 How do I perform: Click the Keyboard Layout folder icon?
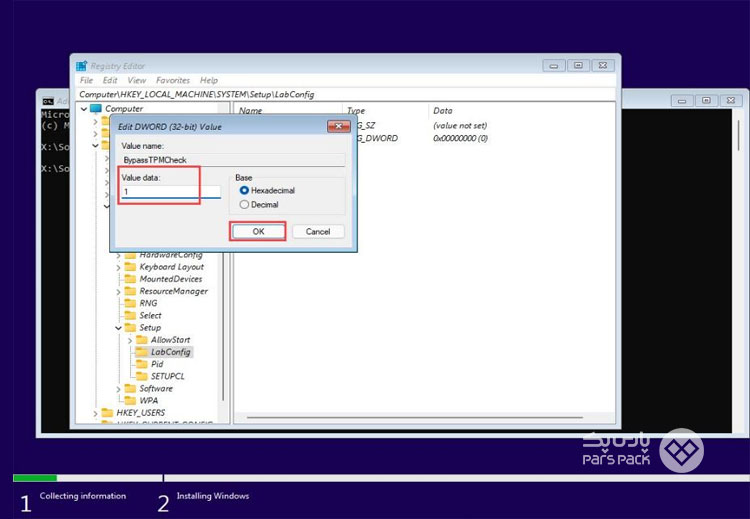[x=130, y=266]
